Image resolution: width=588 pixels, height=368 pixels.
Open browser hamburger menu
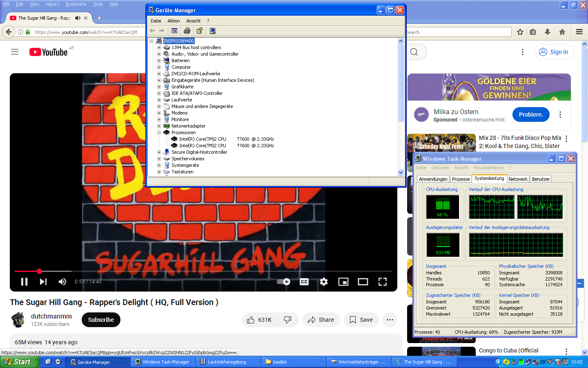579,32
